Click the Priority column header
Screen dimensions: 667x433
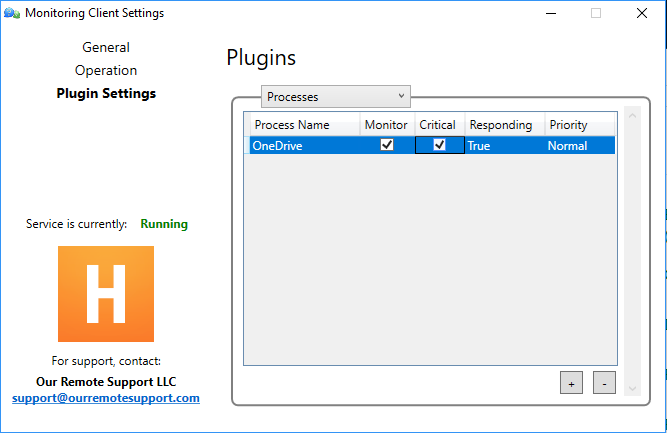tap(580, 125)
